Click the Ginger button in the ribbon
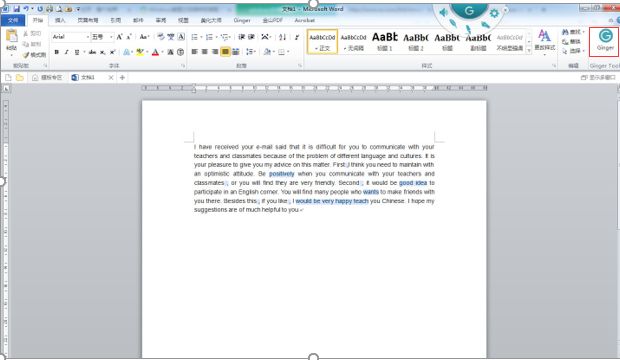 (x=605, y=40)
